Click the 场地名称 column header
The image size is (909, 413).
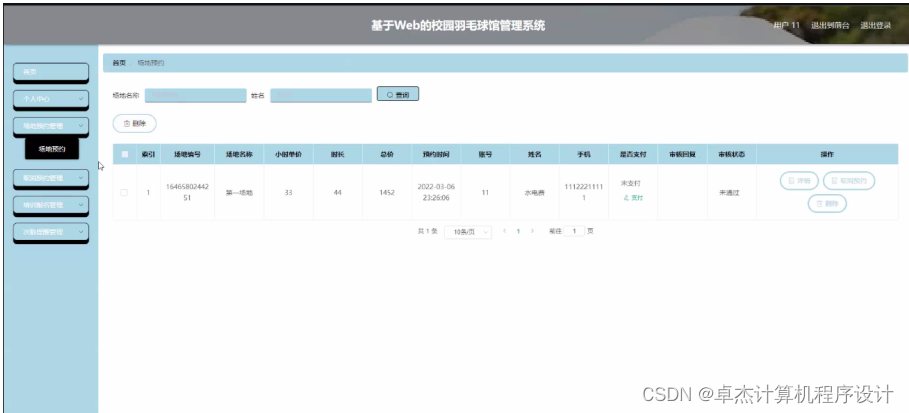(239, 155)
